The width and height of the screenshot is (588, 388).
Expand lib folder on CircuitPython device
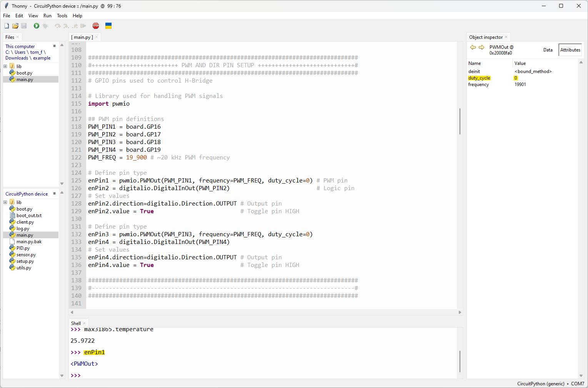tap(5, 202)
